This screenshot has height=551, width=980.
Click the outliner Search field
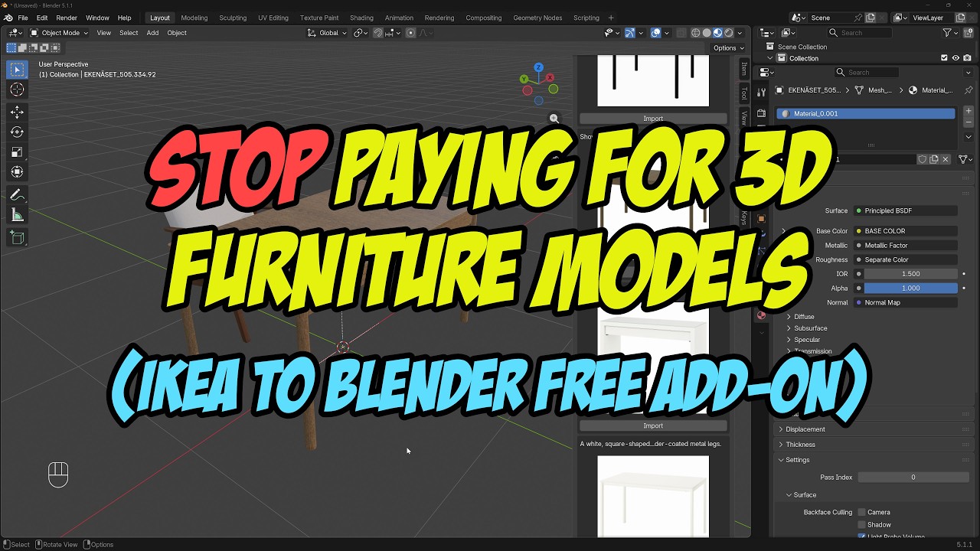tap(860, 33)
